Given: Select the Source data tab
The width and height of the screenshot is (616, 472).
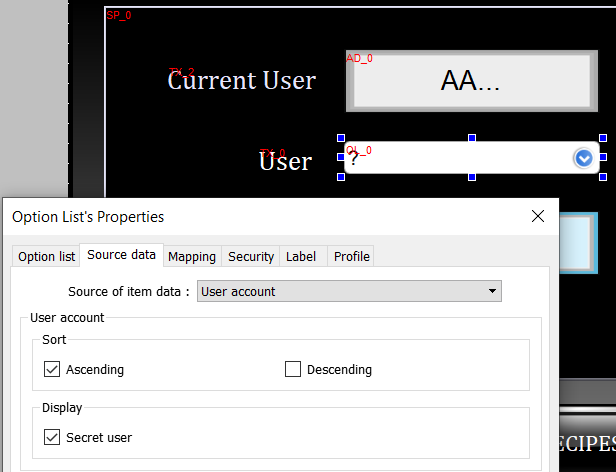Looking at the screenshot, I should pos(121,255).
